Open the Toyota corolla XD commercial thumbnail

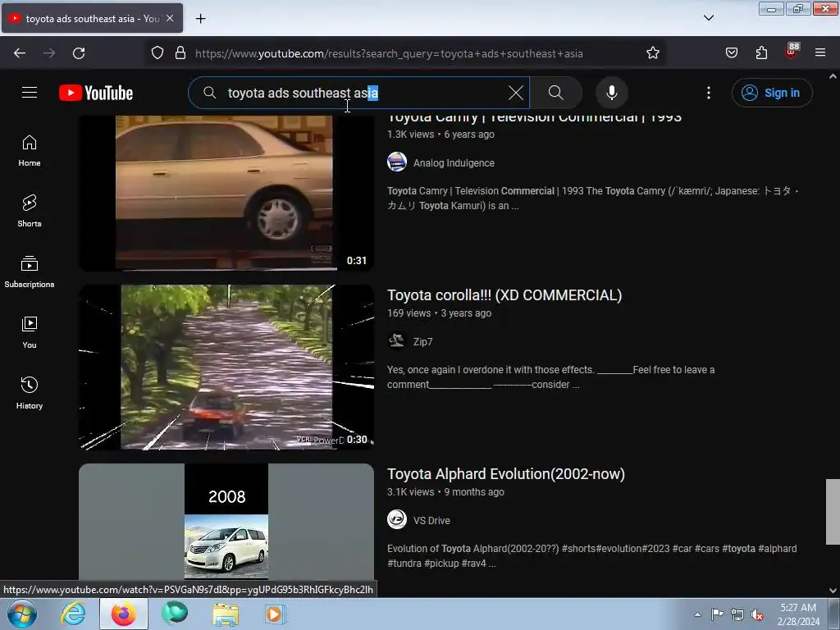coord(226,367)
